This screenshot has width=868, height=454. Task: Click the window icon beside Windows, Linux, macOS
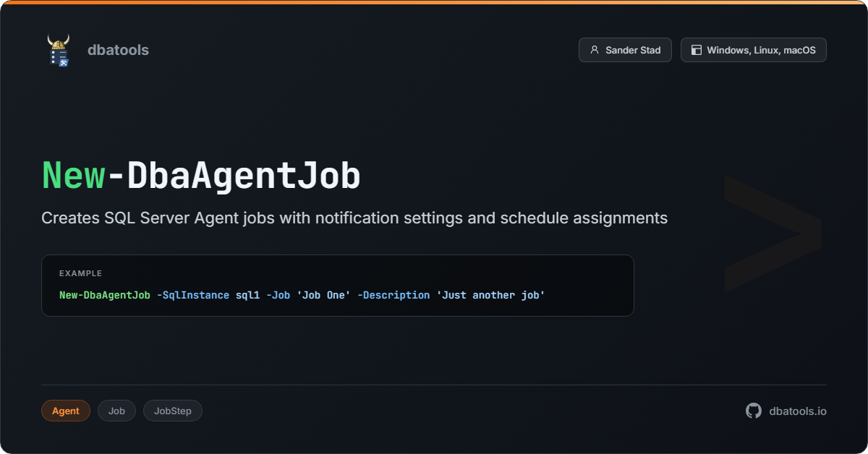[697, 50]
